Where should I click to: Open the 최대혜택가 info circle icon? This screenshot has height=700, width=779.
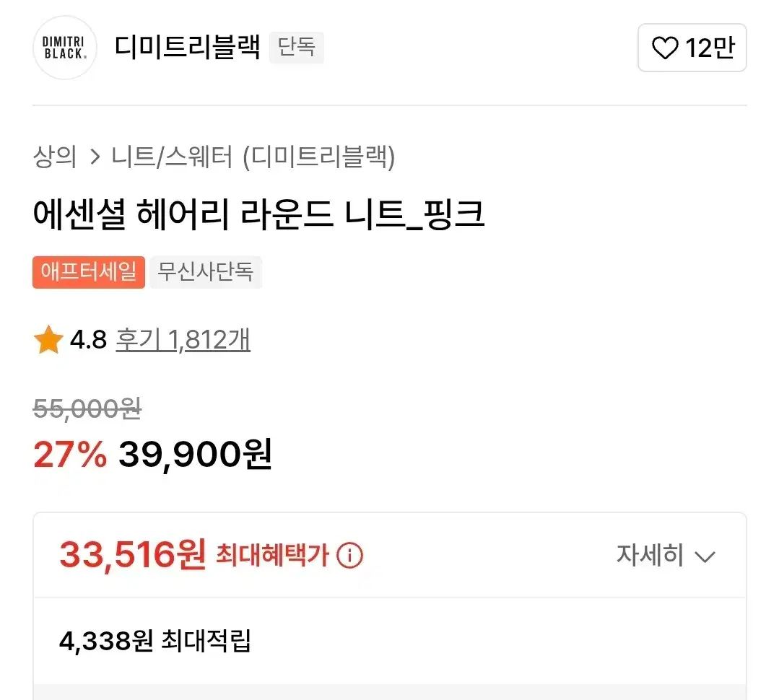point(349,555)
